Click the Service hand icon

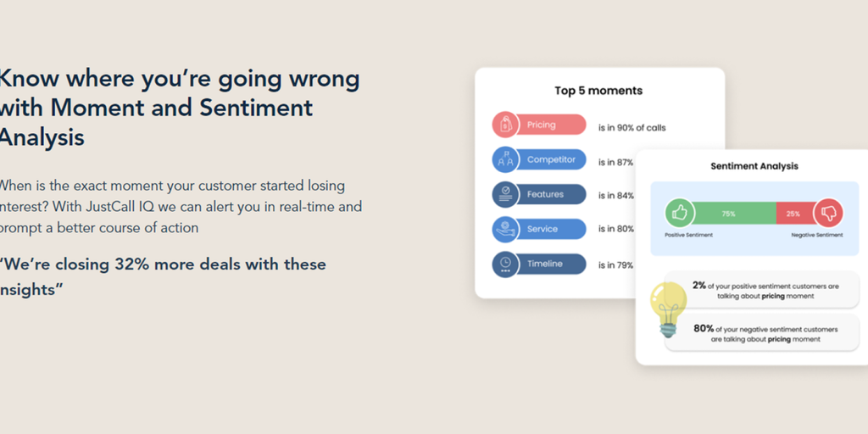click(506, 229)
